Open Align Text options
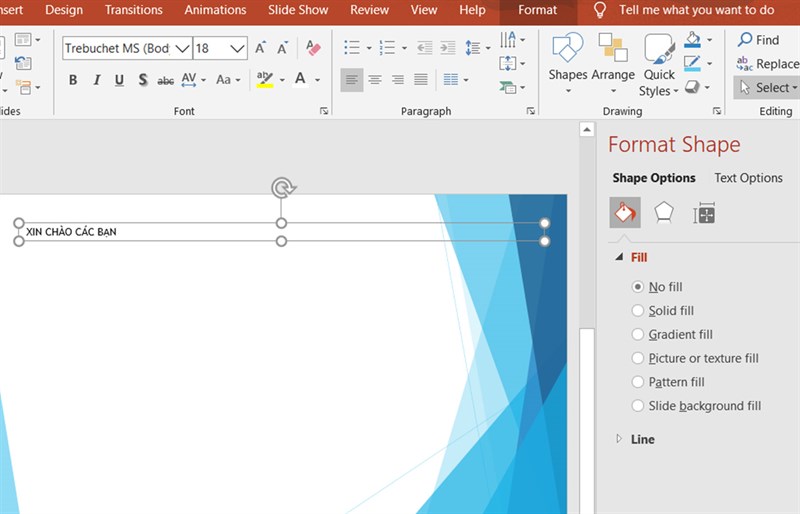 512,64
